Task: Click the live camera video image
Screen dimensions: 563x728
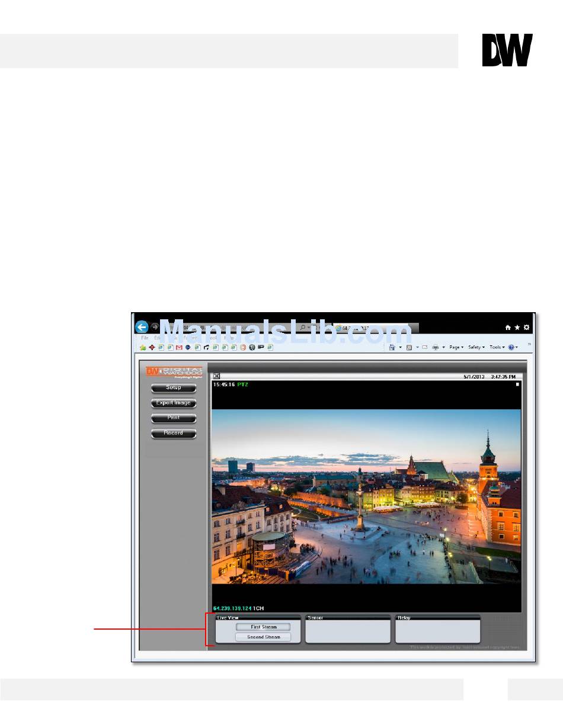Action: [366, 496]
